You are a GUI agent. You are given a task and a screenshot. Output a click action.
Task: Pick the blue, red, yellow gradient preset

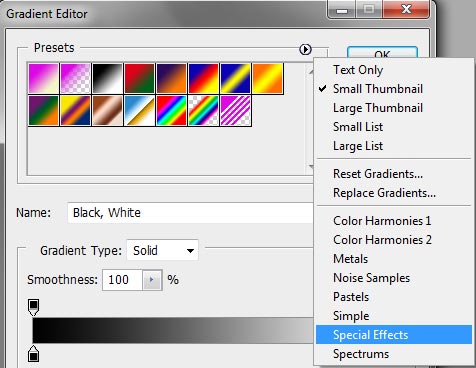(203, 79)
